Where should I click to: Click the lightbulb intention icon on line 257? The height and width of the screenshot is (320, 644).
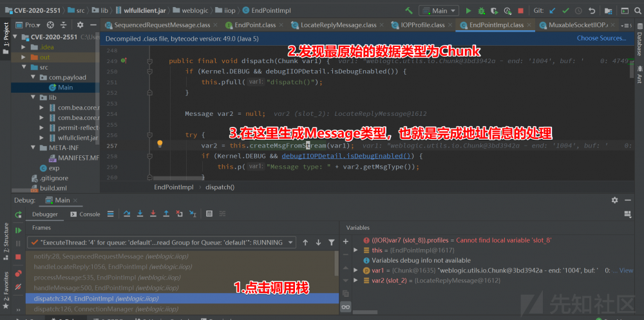pos(160,144)
